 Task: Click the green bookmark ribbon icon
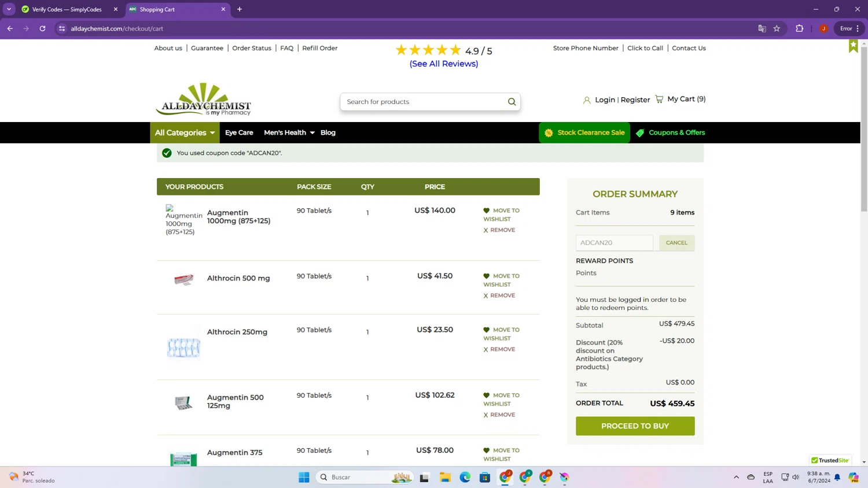click(x=853, y=46)
